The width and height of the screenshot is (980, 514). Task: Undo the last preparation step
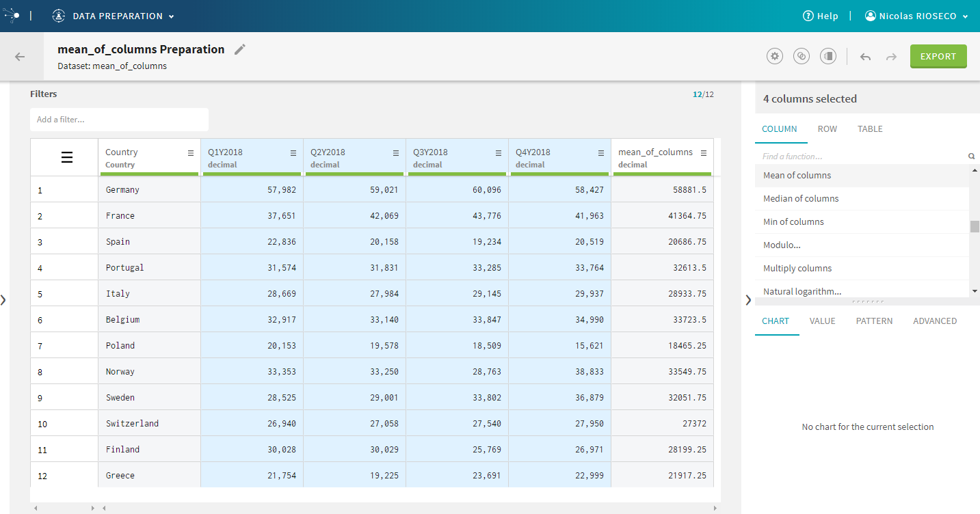pos(865,57)
